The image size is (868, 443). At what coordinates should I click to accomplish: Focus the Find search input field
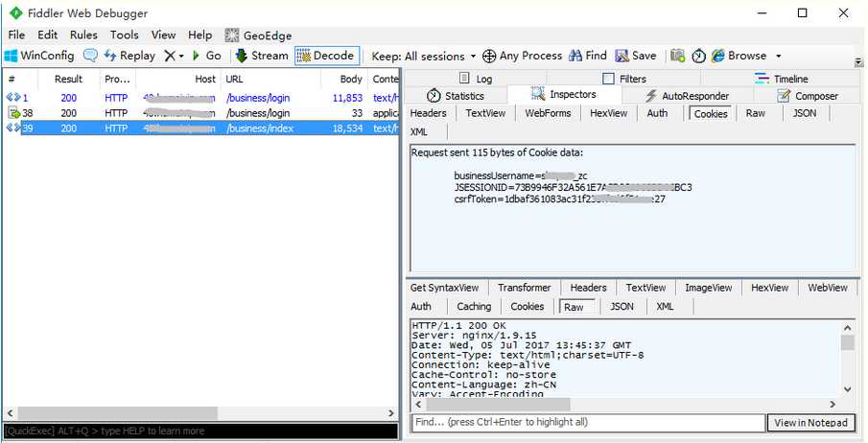[589, 422]
